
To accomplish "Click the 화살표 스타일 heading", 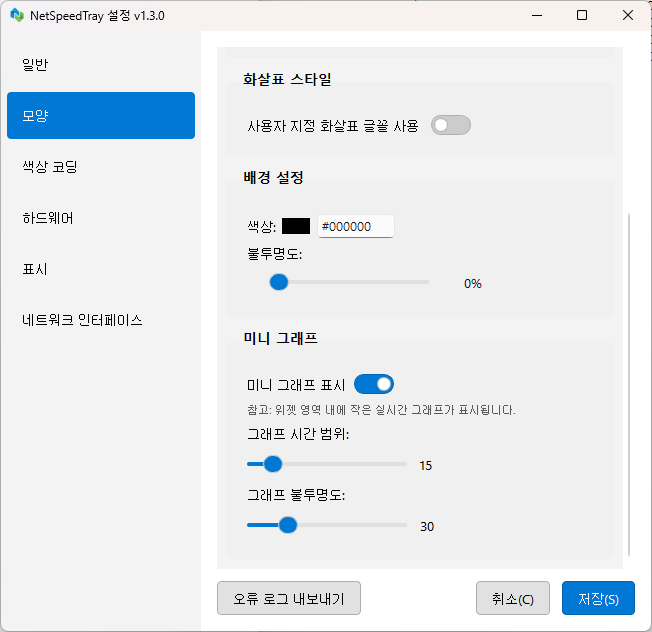I will coord(287,79).
